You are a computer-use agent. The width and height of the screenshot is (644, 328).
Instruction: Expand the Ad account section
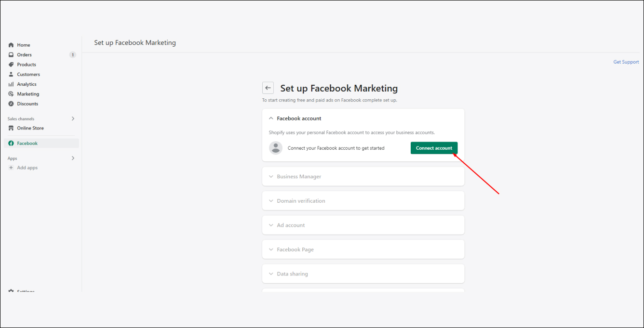point(363,225)
